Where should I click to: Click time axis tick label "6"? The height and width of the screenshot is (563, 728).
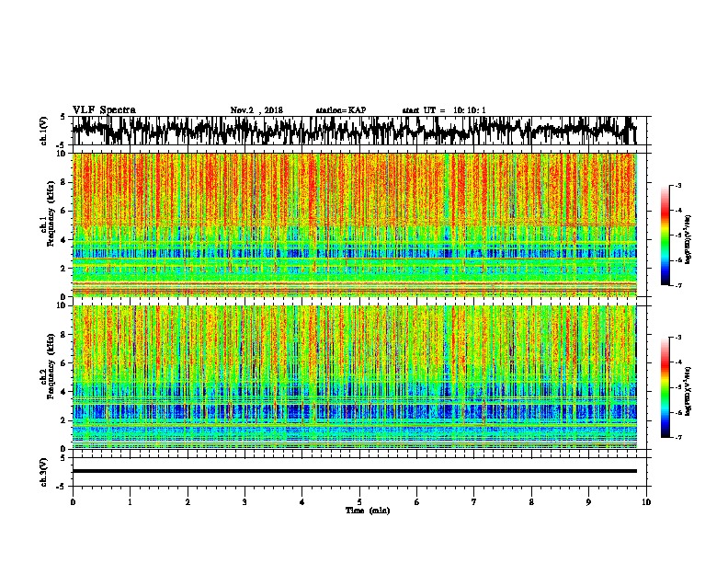coord(417,502)
